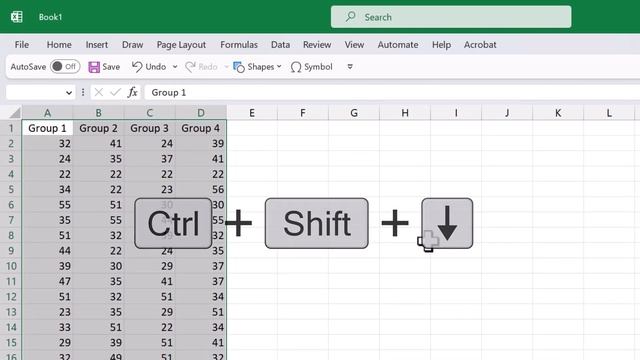Viewport: 640px width, 360px height.
Task: Click cell containing Group 2
Action: (x=98, y=128)
